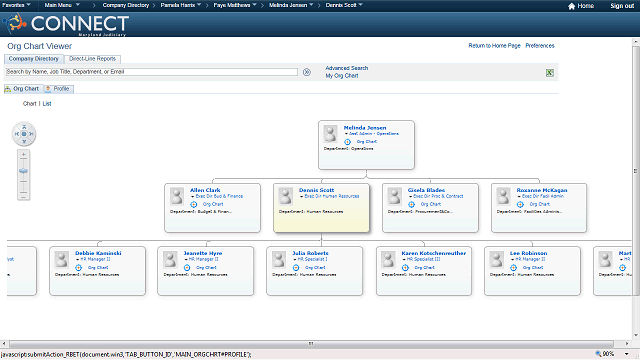Click Melinda Jensen's profile photo
The height and width of the screenshot is (360, 640).
tap(330, 133)
